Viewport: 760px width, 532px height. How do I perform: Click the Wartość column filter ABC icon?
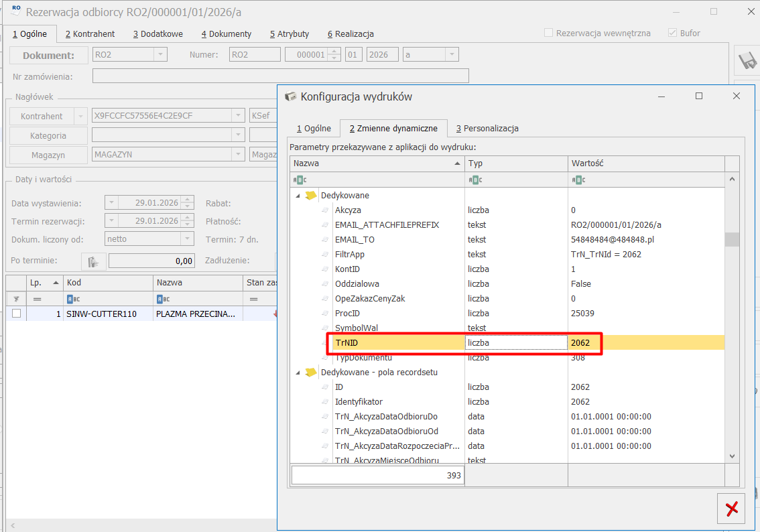click(x=578, y=180)
